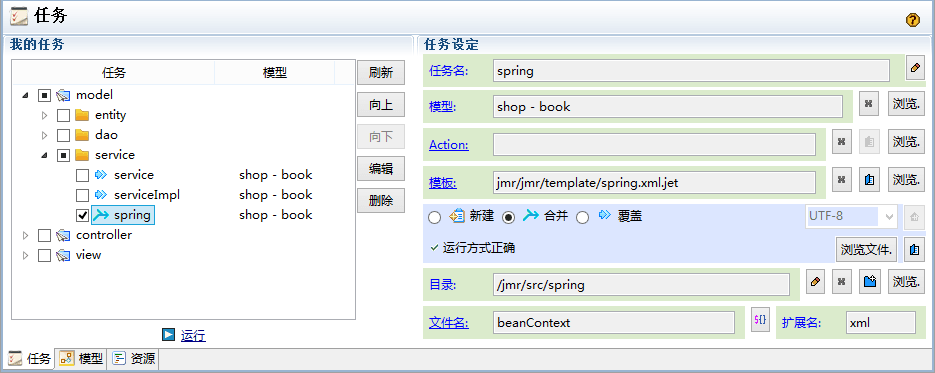
Task: Check the entity checkbox
Action: click(x=64, y=115)
